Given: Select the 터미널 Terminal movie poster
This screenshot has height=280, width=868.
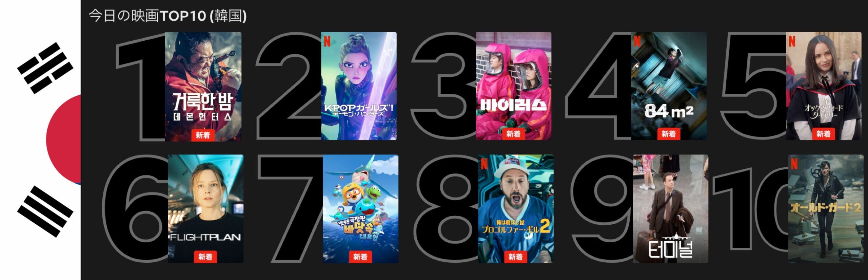Looking at the screenshot, I should [670, 209].
